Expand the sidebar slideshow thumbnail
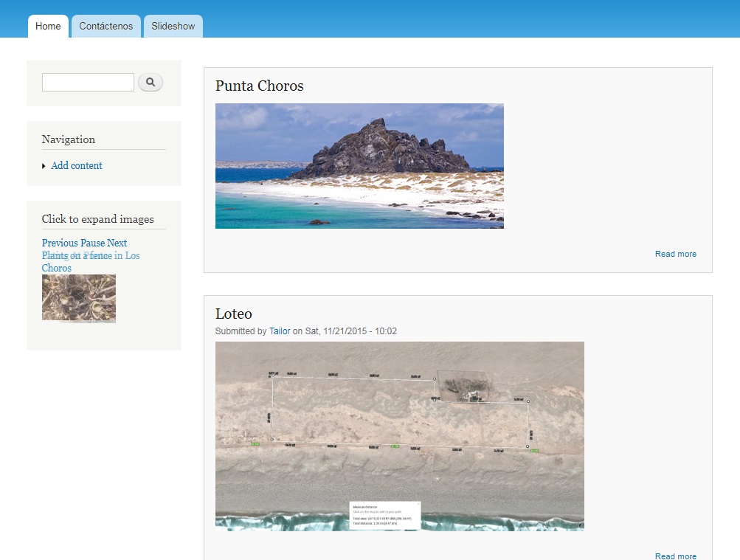This screenshot has height=560, width=740. [79, 298]
